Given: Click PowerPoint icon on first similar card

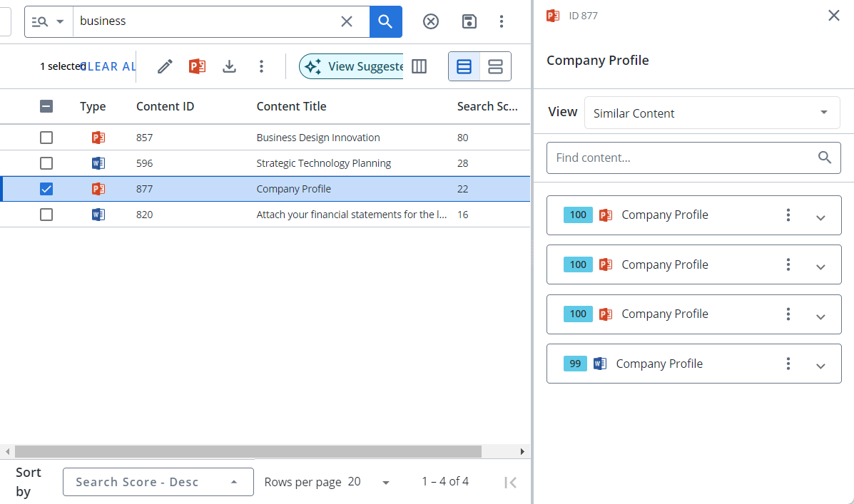Looking at the screenshot, I should point(606,215).
